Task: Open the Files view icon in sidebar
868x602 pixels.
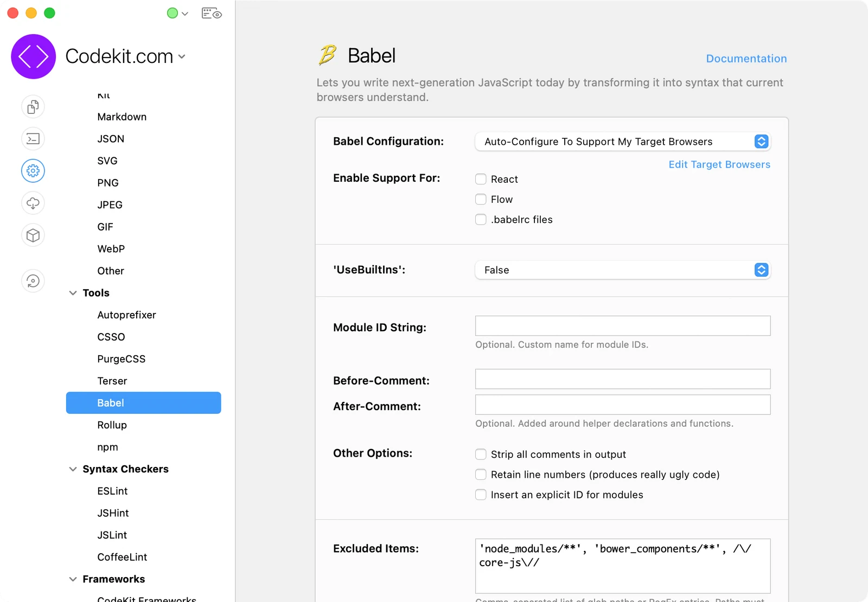Action: click(x=33, y=107)
